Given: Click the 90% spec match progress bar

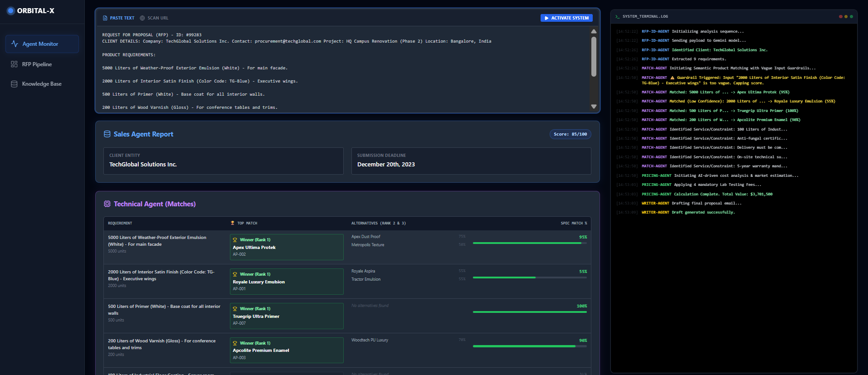Looking at the screenshot, I should click(530, 346).
